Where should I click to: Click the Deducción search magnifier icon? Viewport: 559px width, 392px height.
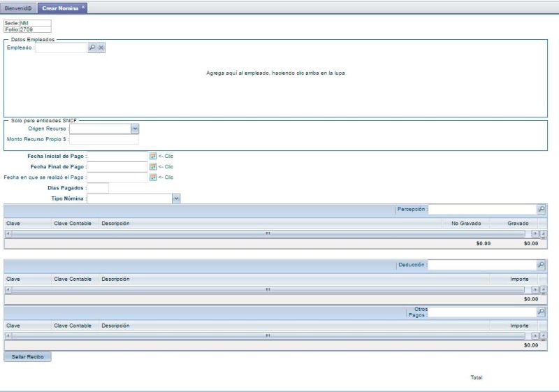[x=541, y=265]
